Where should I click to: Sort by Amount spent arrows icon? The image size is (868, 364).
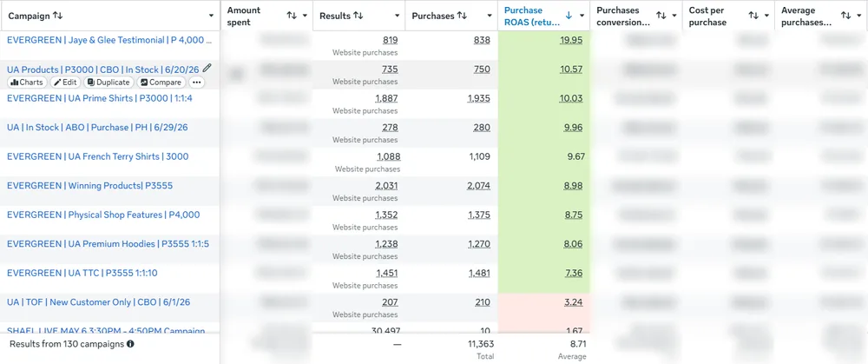[x=292, y=16]
